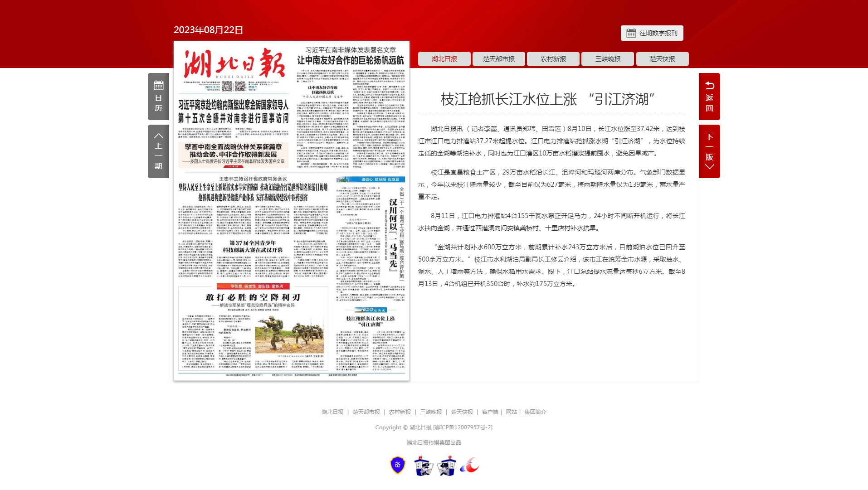Click the red swirl logo icon in footer
Image resolution: width=868 pixels, height=490 pixels.
(x=469, y=466)
